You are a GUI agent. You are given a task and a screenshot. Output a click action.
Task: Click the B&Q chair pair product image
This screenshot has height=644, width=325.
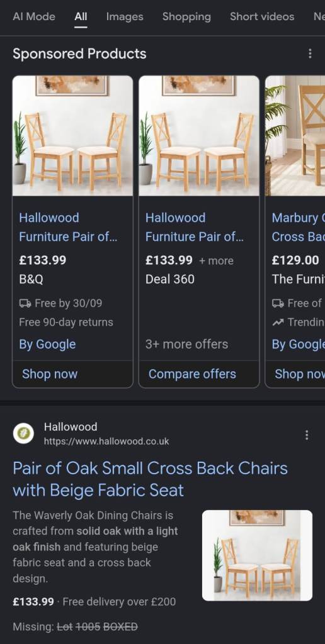pyautogui.click(x=73, y=136)
